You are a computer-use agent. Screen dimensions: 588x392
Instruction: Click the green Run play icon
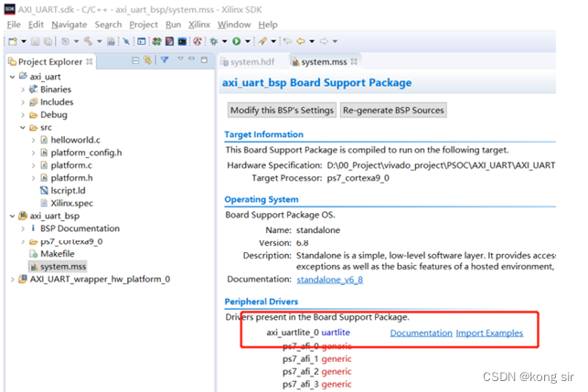(x=236, y=41)
